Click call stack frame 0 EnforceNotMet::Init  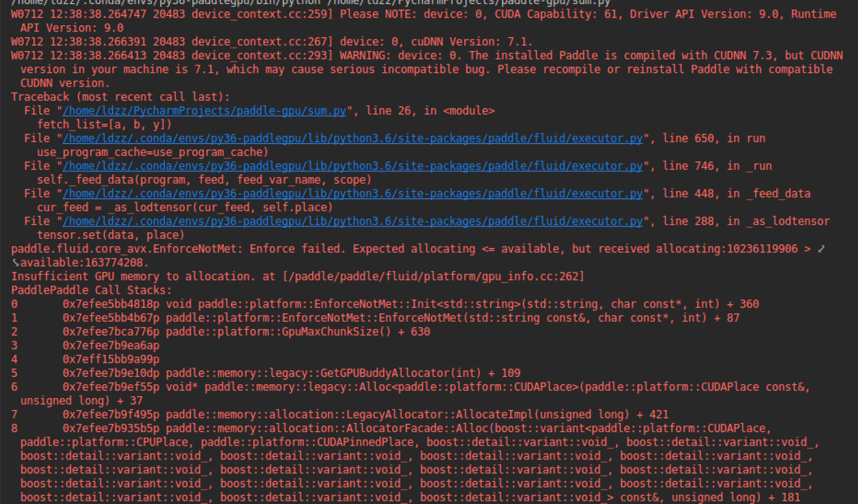(x=385, y=304)
